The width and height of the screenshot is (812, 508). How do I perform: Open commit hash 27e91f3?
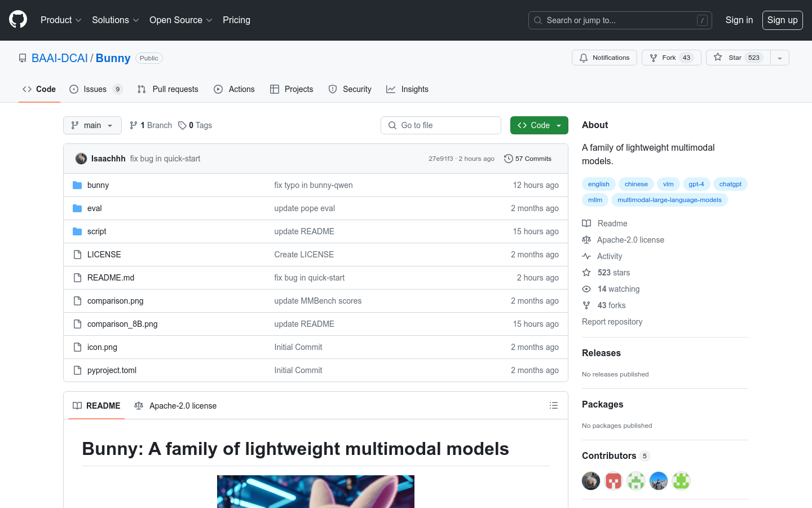click(440, 159)
